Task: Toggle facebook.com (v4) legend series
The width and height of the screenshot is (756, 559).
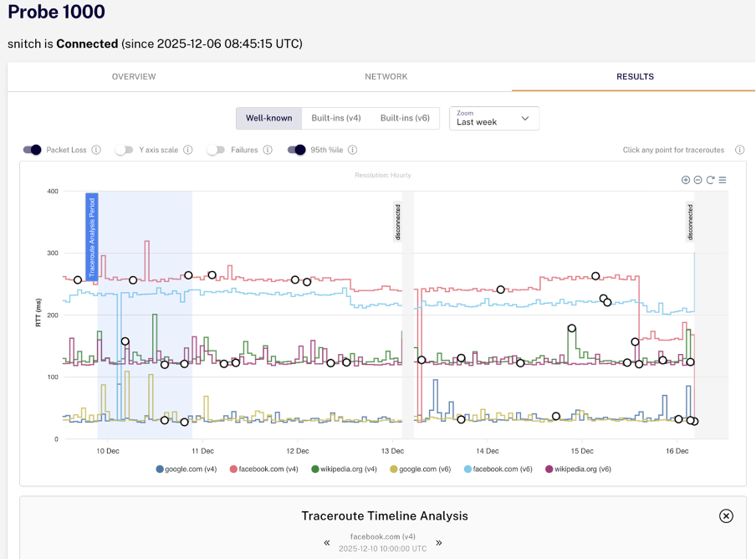Action: 263,469
